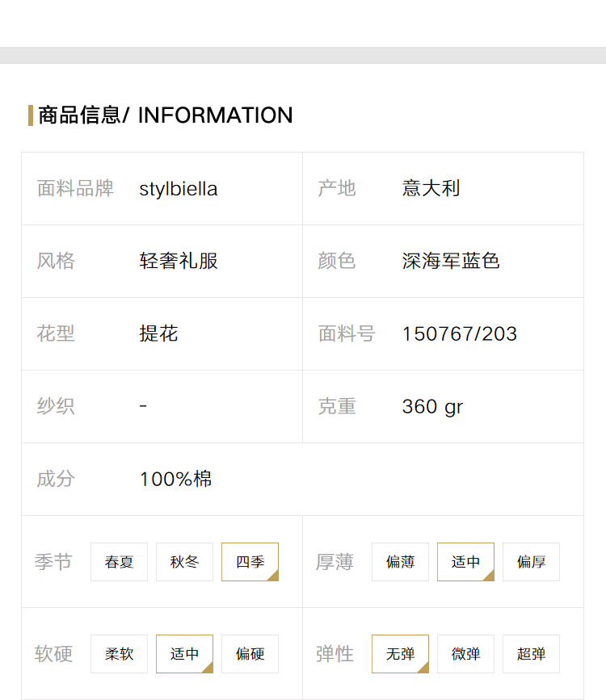
Task: Click the 360 gr weight value
Action: 432,407
